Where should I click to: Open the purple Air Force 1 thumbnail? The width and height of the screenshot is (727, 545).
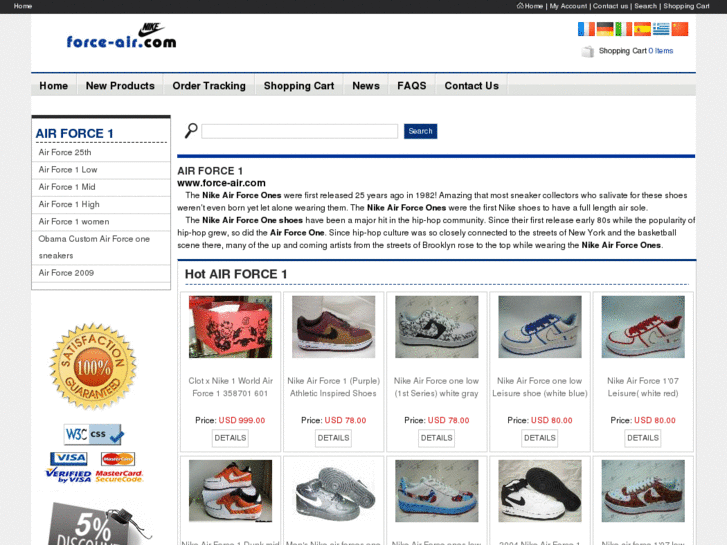point(333,327)
